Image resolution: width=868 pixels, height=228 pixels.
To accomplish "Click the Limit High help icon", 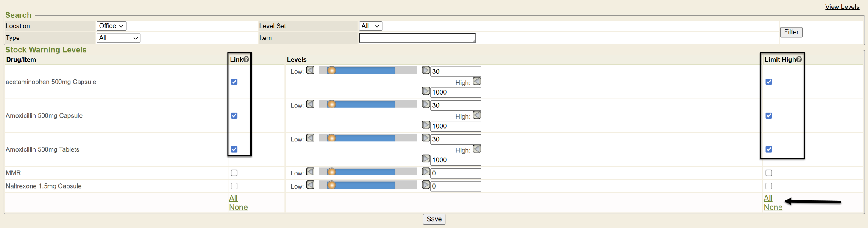I will point(799,59).
